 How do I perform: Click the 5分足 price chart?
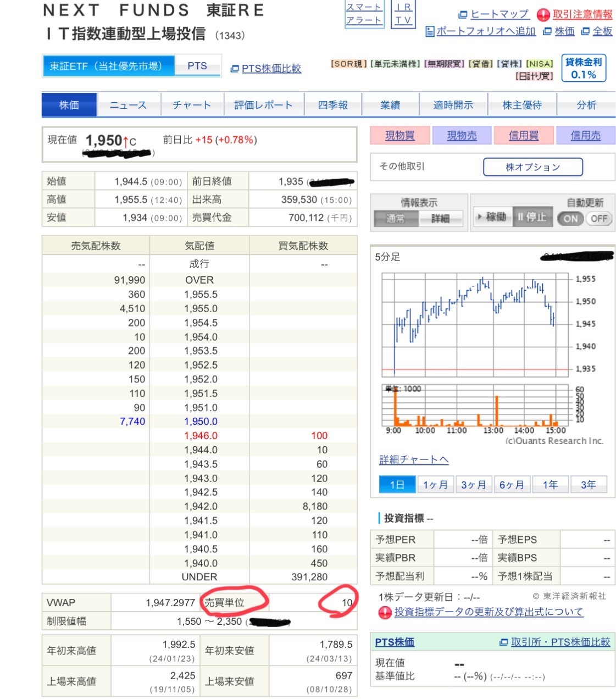point(476,324)
